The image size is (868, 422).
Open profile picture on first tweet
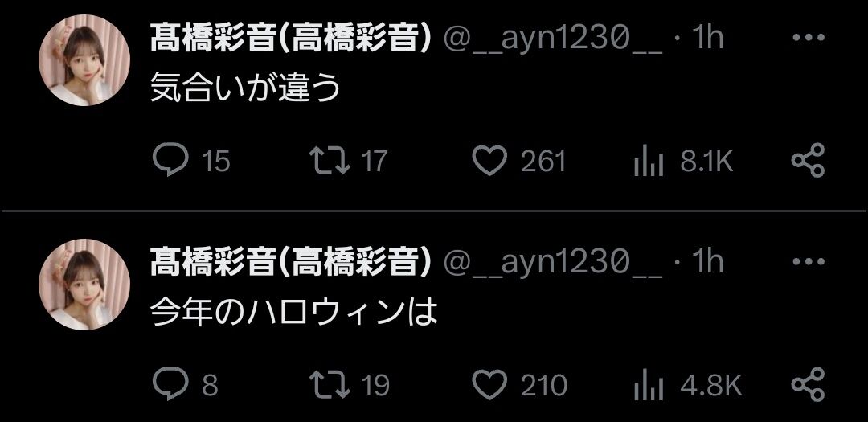click(x=84, y=60)
